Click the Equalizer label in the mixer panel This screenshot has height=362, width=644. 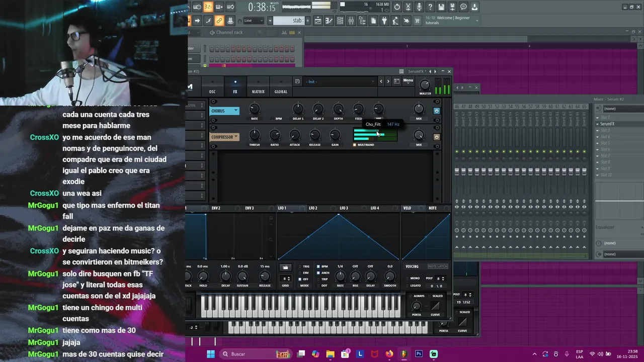coord(605,227)
